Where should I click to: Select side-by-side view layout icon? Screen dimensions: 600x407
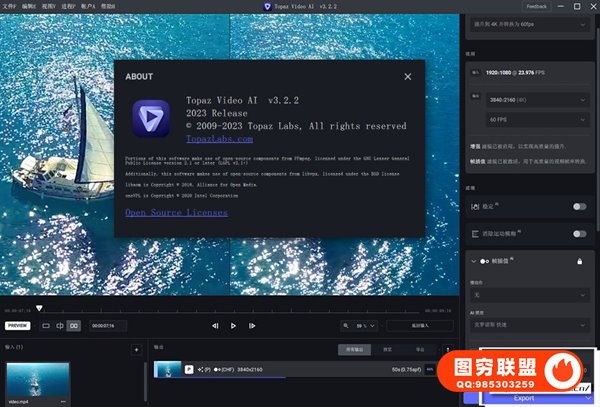point(73,326)
